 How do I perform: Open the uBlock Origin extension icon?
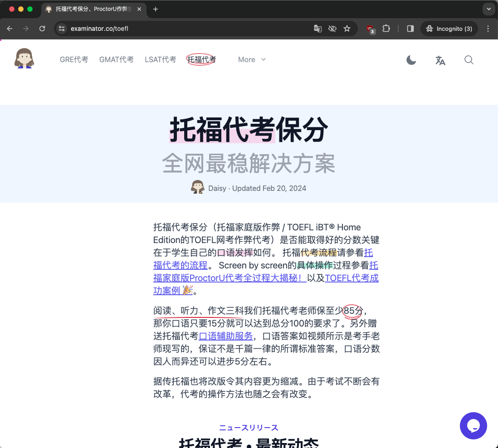pyautogui.click(x=371, y=29)
